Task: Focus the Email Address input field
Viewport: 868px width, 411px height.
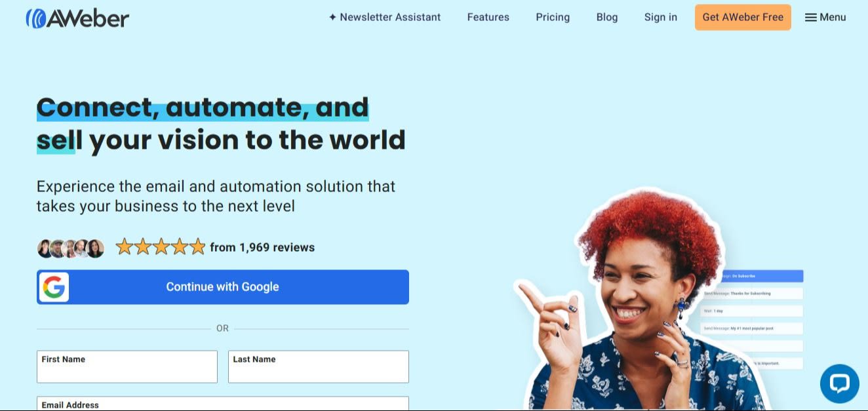Action: coord(223,404)
